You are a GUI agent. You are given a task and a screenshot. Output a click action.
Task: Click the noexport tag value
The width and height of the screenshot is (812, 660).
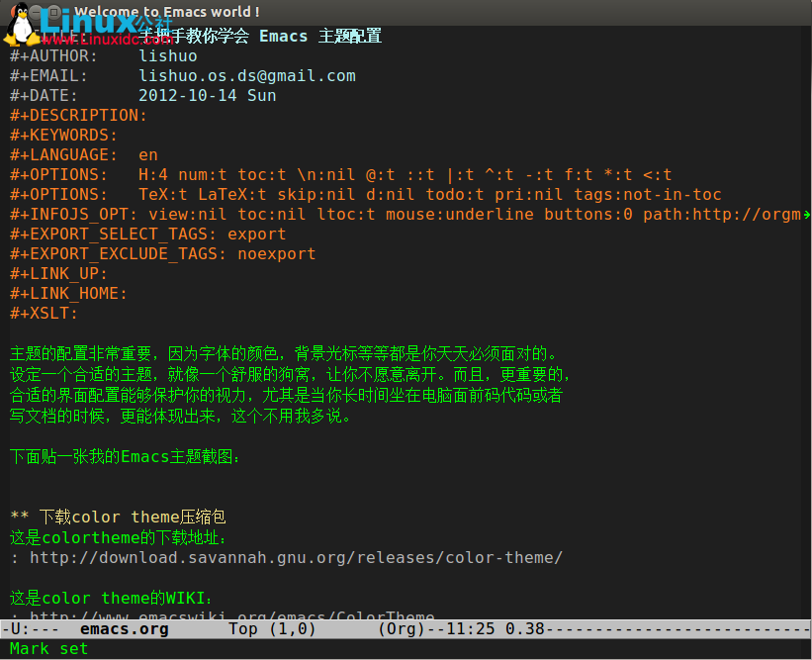point(277,254)
